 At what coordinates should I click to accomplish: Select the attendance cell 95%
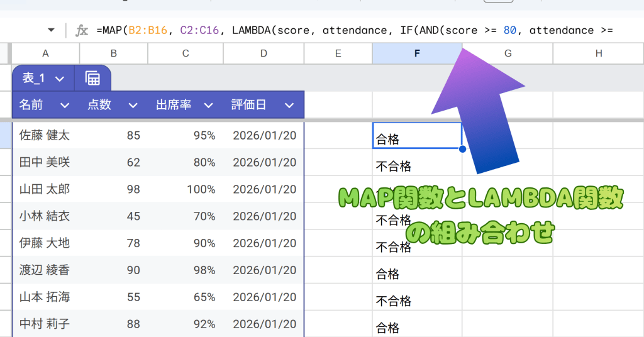pos(186,135)
